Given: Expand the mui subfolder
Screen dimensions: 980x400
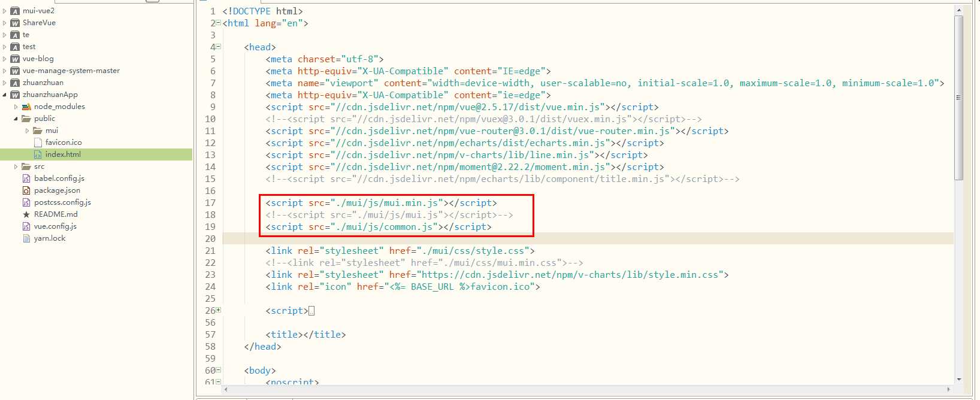Looking at the screenshot, I should click(28, 131).
